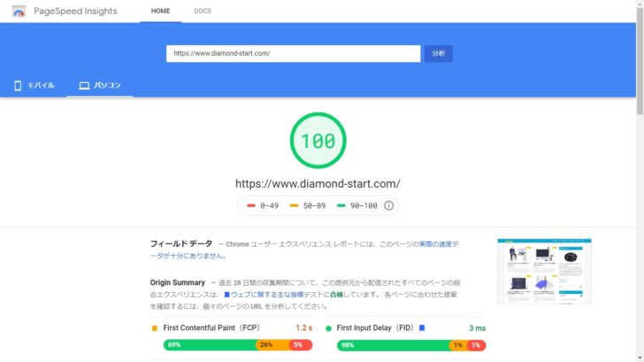
Task: Open the DOCS tab
Action: (x=203, y=12)
